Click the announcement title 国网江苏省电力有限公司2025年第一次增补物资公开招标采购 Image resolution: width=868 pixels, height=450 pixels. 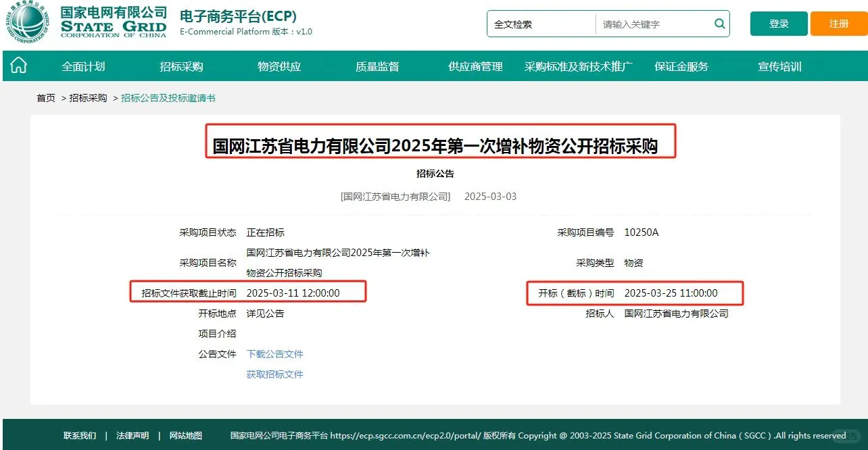pyautogui.click(x=435, y=146)
